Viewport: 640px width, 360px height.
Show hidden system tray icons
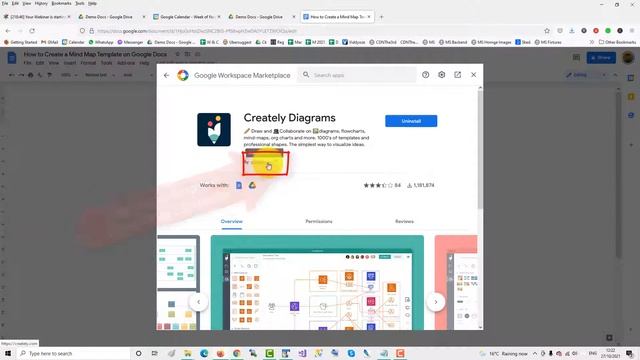(535, 353)
